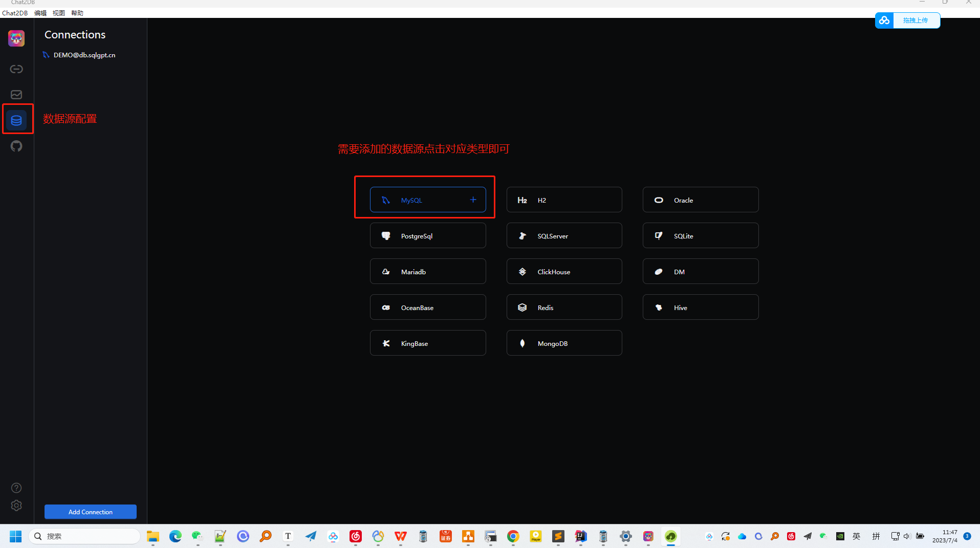Click the Redis stack icon
This screenshot has height=548, width=980.
tap(522, 308)
